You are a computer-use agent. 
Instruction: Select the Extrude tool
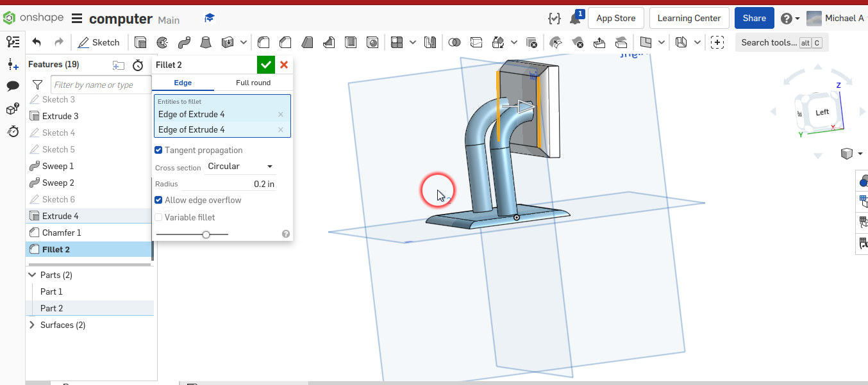pos(140,42)
